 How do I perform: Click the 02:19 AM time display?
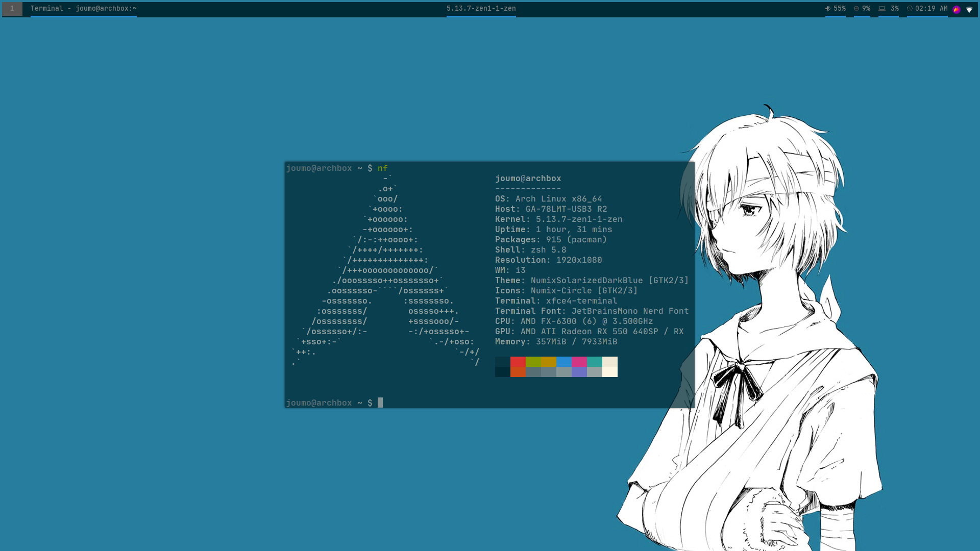pyautogui.click(x=931, y=9)
